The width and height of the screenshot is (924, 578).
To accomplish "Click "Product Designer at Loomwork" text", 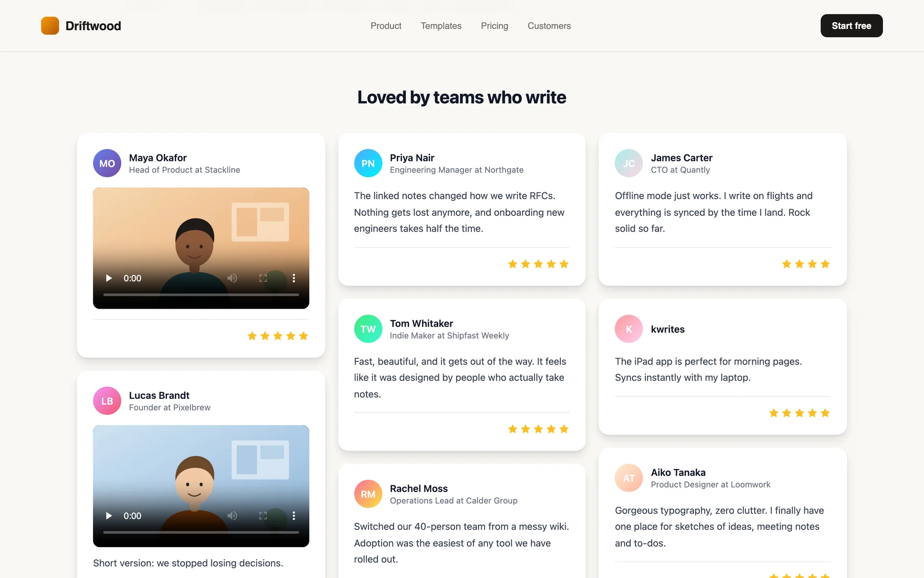I will tap(710, 485).
